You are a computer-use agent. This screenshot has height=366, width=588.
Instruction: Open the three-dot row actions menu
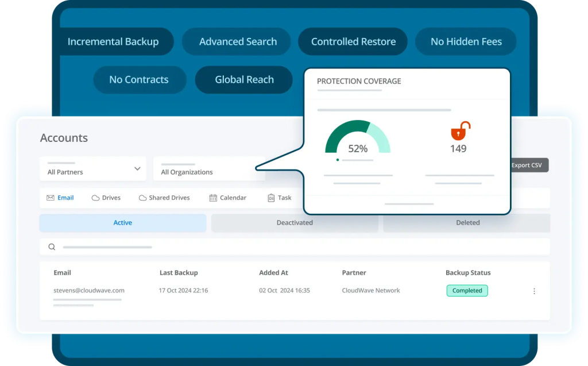pos(534,291)
